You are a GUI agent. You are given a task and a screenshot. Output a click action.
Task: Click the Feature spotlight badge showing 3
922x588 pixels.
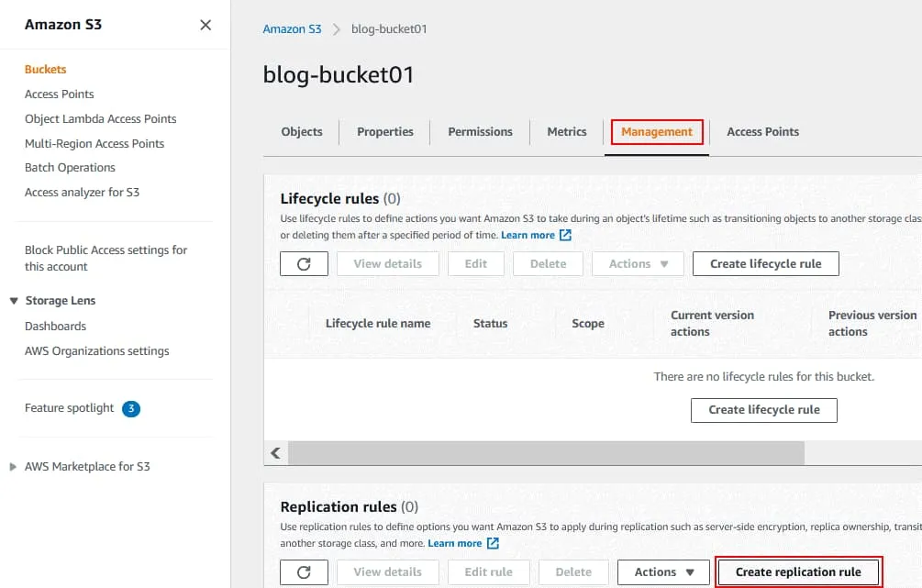(x=131, y=408)
